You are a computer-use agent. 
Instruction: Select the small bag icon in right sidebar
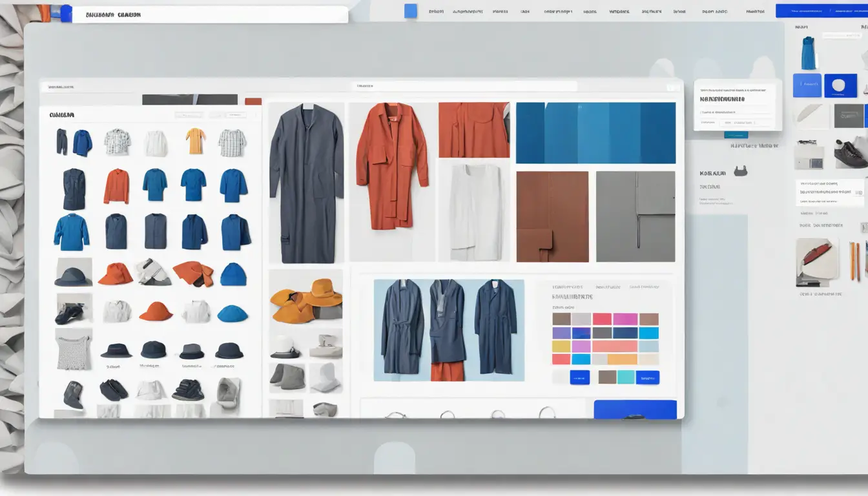point(741,171)
